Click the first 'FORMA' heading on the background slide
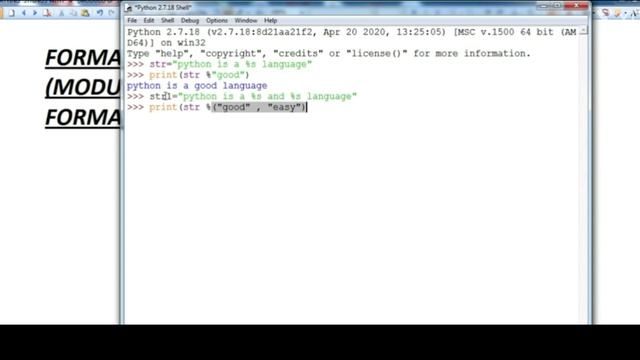Screen dimensions: 640x360 [83, 58]
